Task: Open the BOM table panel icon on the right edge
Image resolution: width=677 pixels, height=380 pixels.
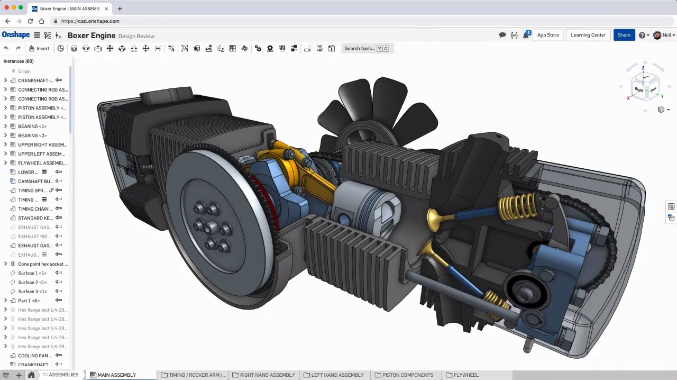Action: pyautogui.click(x=671, y=206)
